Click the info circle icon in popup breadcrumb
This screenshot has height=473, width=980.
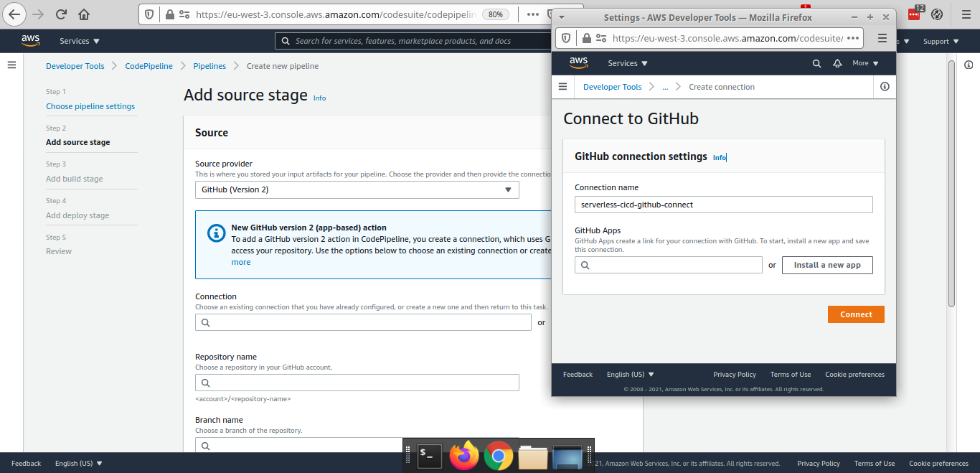pos(884,87)
